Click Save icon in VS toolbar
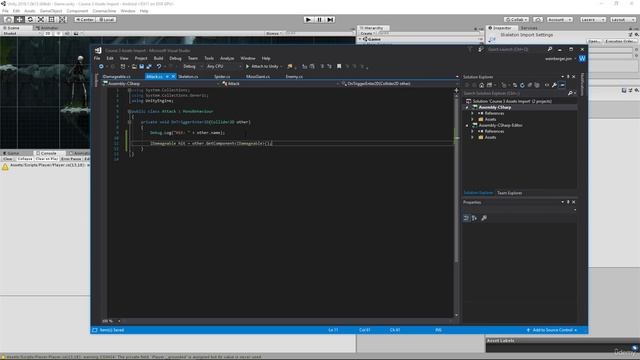Screen dimensions: 640x360 click(142, 66)
